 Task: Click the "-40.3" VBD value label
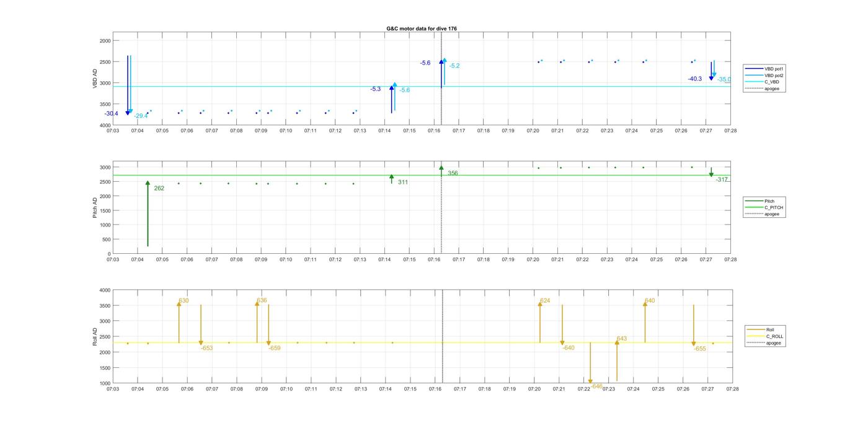(695, 79)
